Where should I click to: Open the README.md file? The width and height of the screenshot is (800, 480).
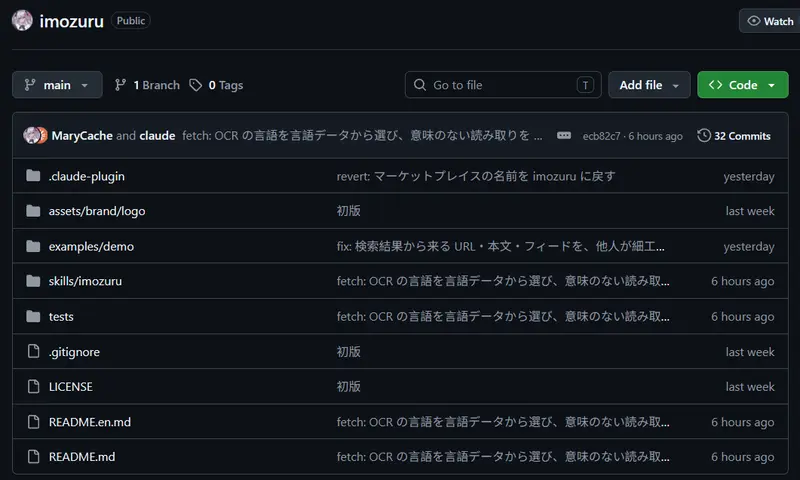coord(82,457)
